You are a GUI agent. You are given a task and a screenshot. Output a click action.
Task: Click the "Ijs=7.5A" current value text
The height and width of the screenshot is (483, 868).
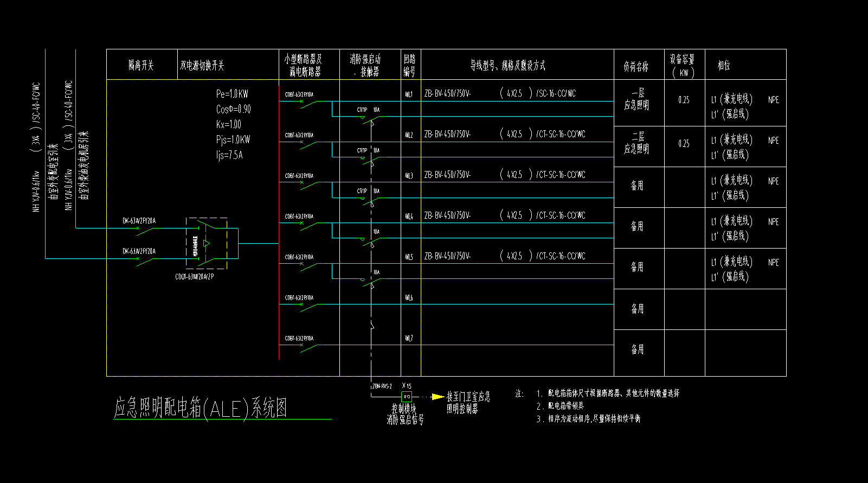pos(229,155)
